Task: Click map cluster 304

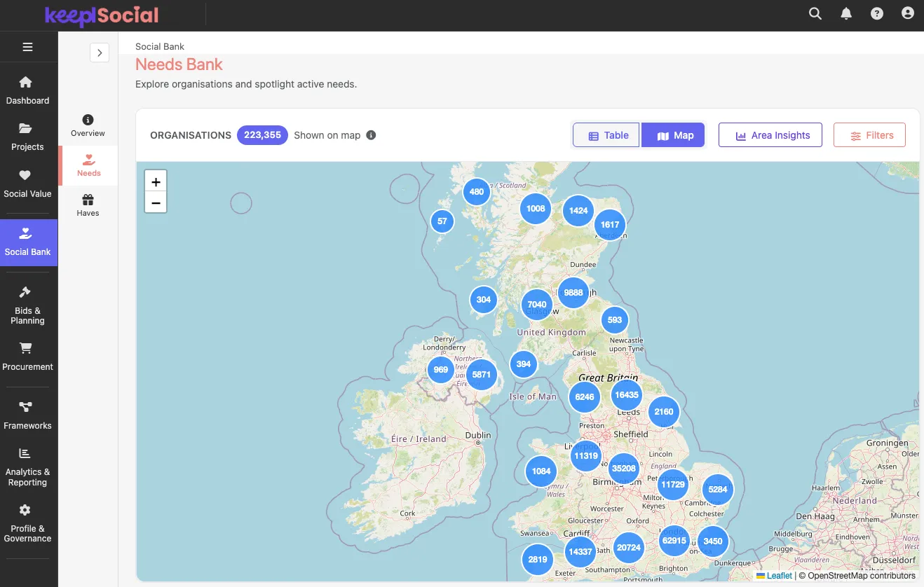Action: coord(484,300)
